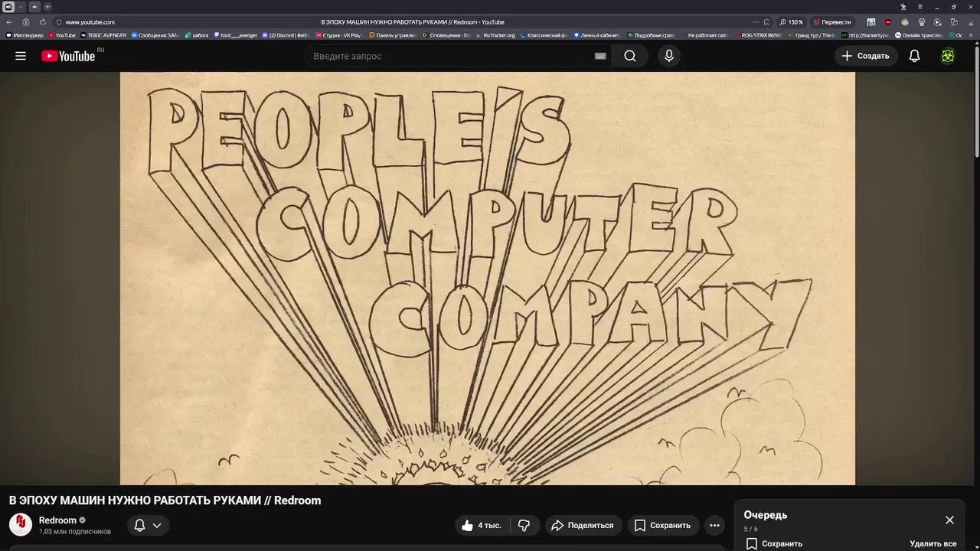The height and width of the screenshot is (551, 980).
Task: Click the www.youtube.com address field
Action: (x=90, y=22)
